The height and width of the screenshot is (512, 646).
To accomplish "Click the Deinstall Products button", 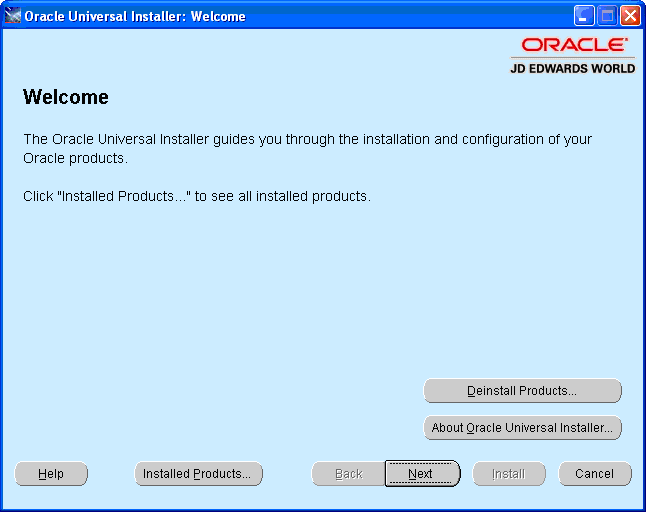I will click(x=522, y=390).
